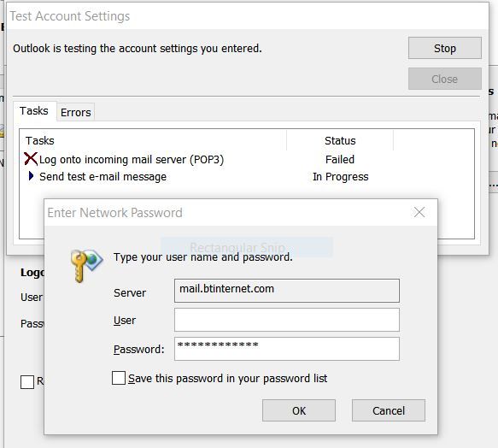Toggle the checkbox in the background account window

[x=27, y=382]
